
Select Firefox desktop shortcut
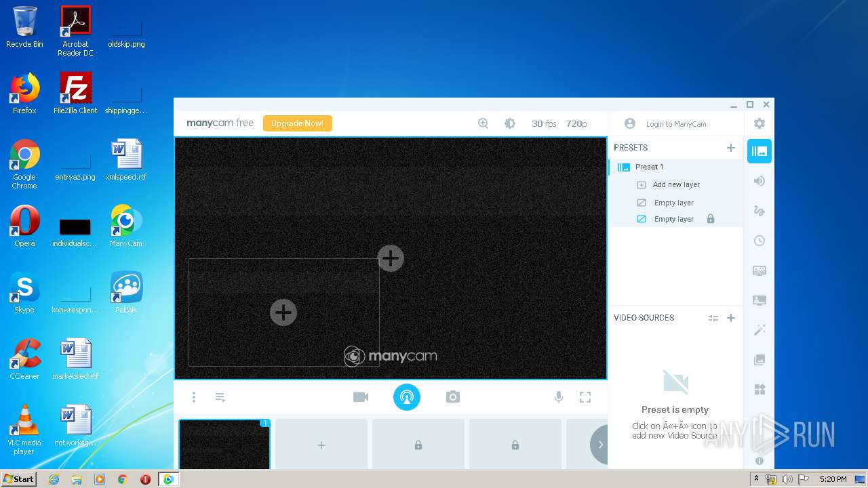pyautogui.click(x=24, y=94)
